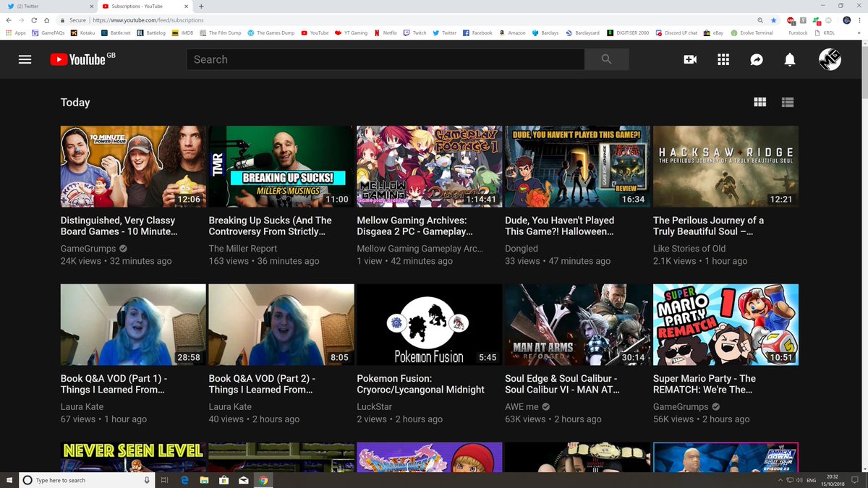This screenshot has width=868, height=488.
Task: Open the Hacksaw Ridge video thumbnail
Action: point(726,166)
